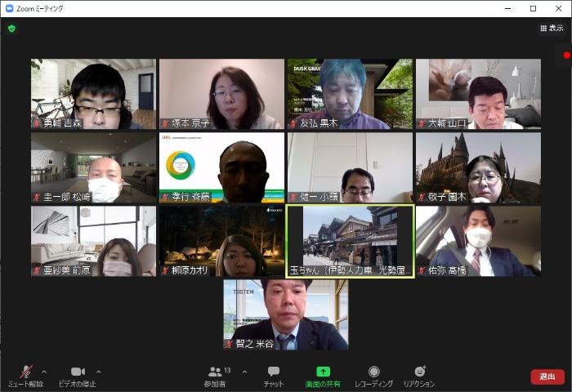Click the red 退出 leave button
The height and width of the screenshot is (392, 572).
click(x=547, y=376)
